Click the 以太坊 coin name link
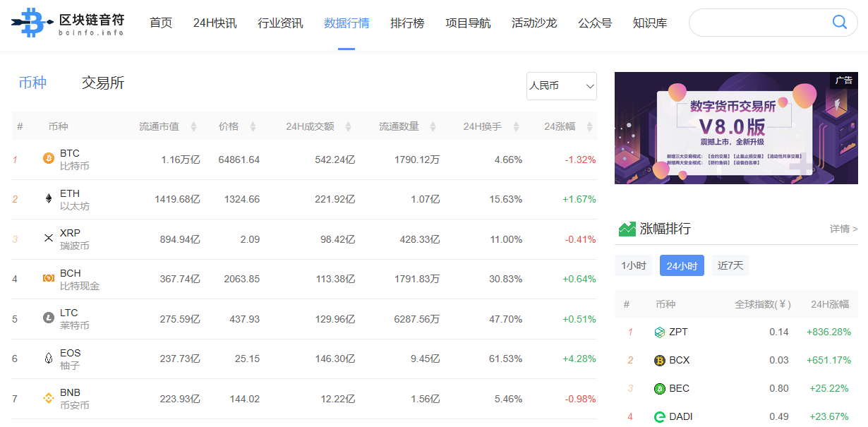Image resolution: width=868 pixels, height=427 pixels. [x=75, y=206]
